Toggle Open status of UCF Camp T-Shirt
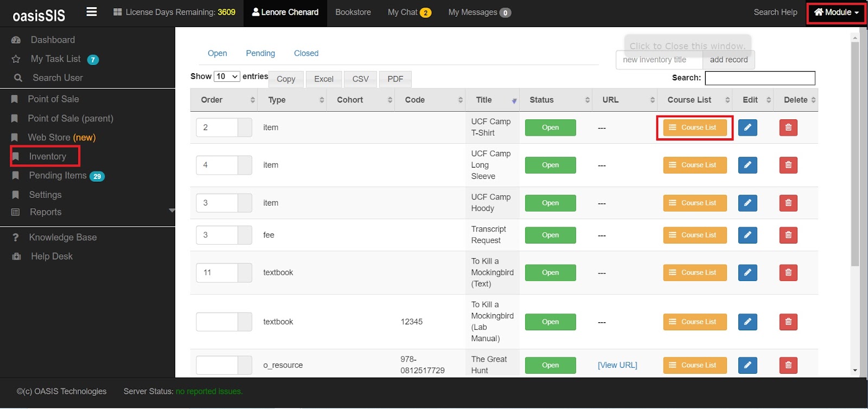868x409 pixels. pos(550,127)
